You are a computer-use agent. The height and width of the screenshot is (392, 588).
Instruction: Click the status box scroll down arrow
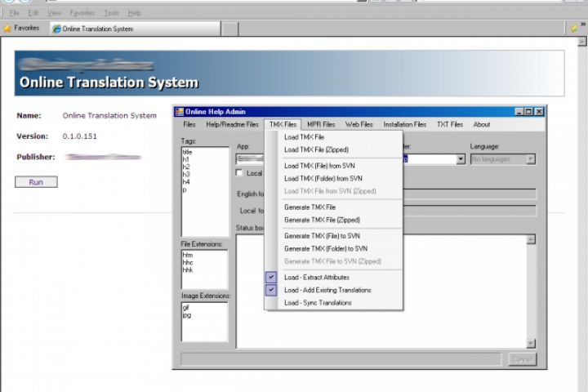pyautogui.click(x=531, y=343)
